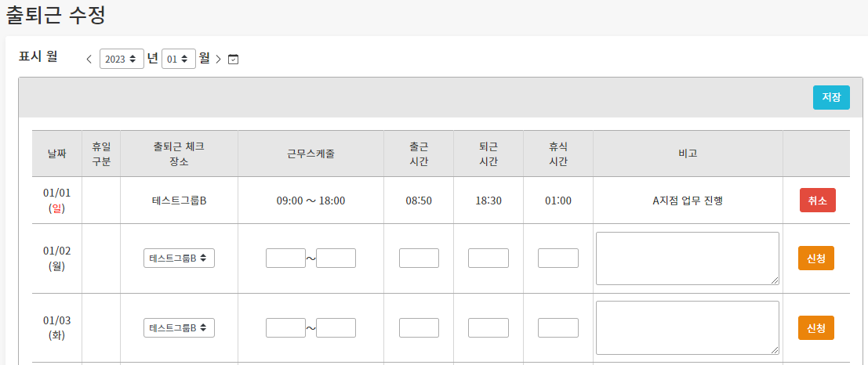Open the year 2023 dropdown

pos(122,60)
